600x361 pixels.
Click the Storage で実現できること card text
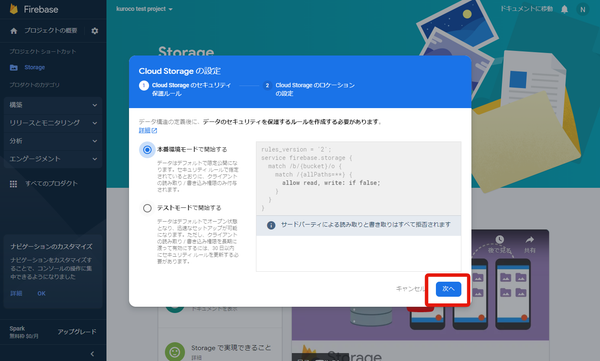click(x=231, y=348)
